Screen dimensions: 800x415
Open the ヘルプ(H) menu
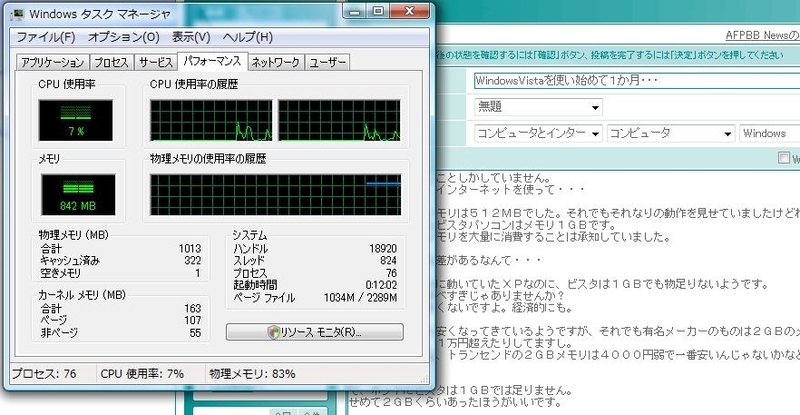click(x=247, y=37)
